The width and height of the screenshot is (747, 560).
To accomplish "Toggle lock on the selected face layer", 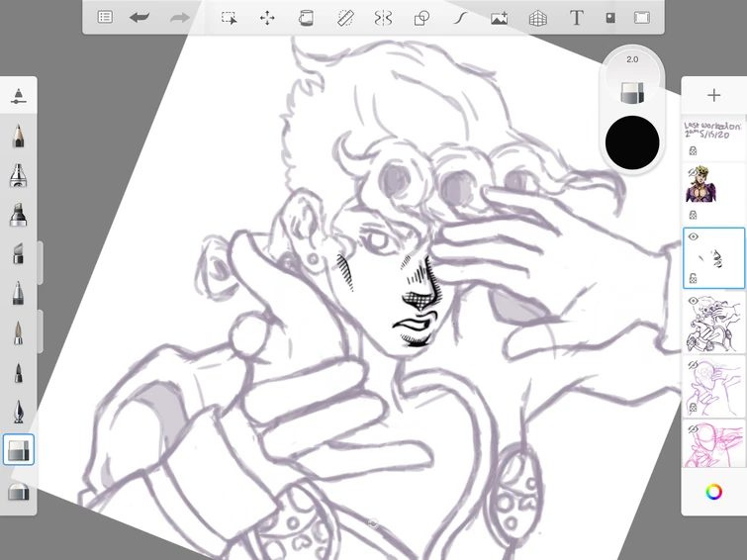I will point(694,278).
